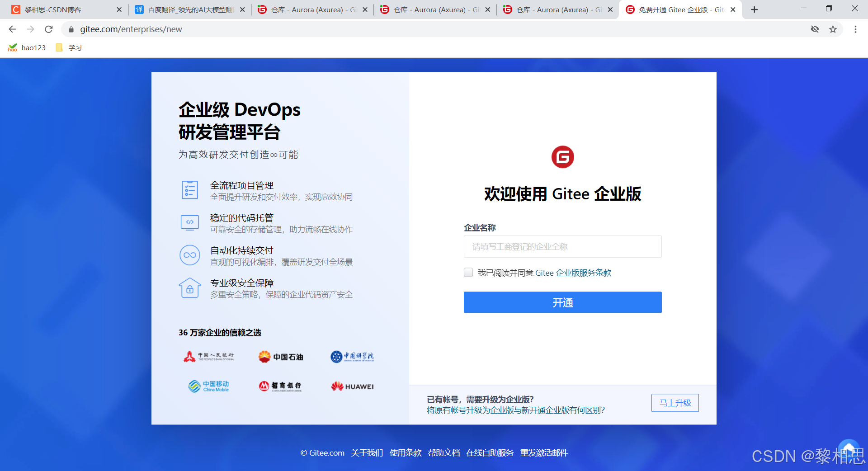
Task: Open the 帮助文档 footer link
Action: pos(444,452)
